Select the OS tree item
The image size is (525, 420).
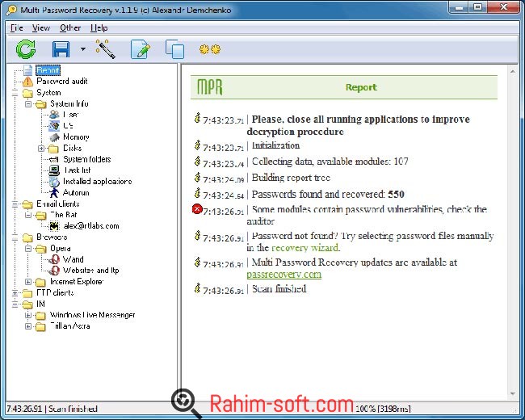tap(68, 126)
